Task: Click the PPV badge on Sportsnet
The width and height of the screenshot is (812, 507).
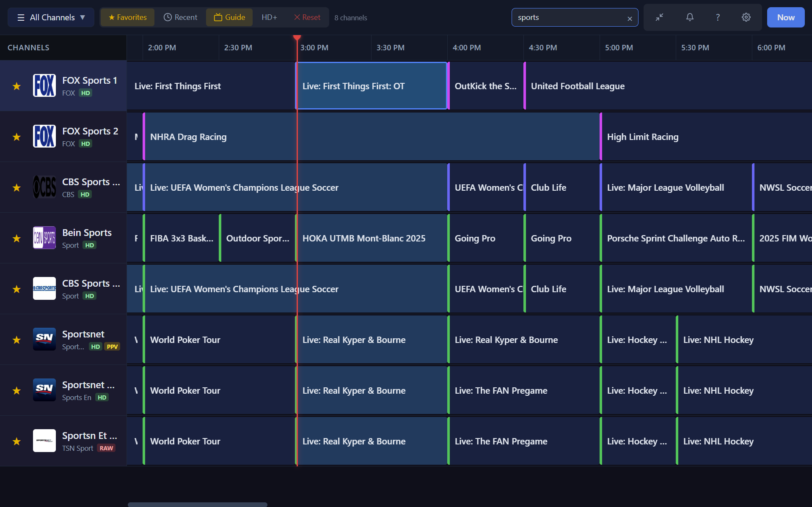Action: point(112,347)
